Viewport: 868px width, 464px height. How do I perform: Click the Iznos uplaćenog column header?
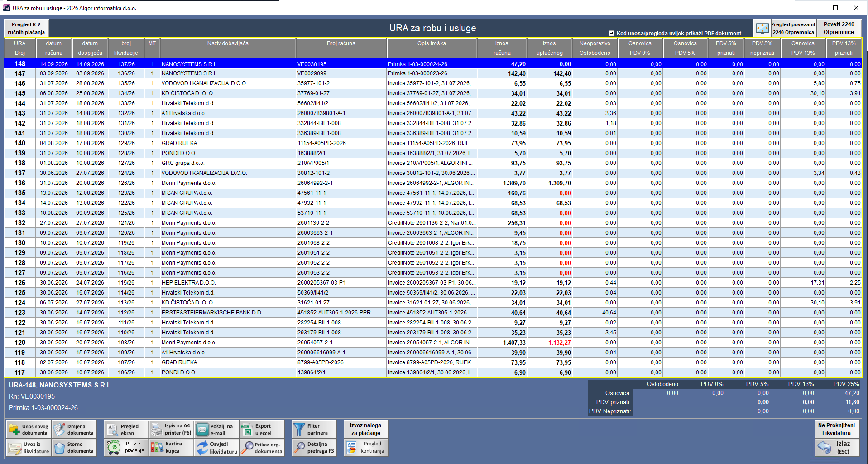550,48
